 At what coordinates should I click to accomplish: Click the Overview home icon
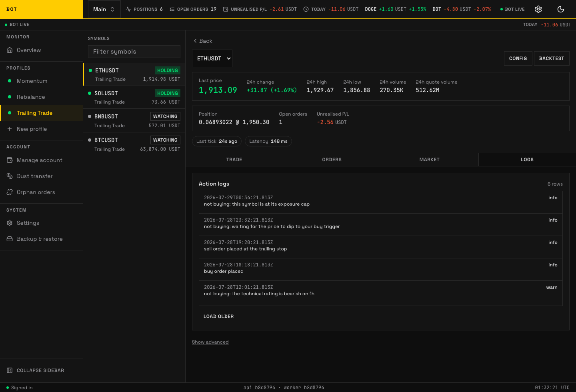pos(10,50)
